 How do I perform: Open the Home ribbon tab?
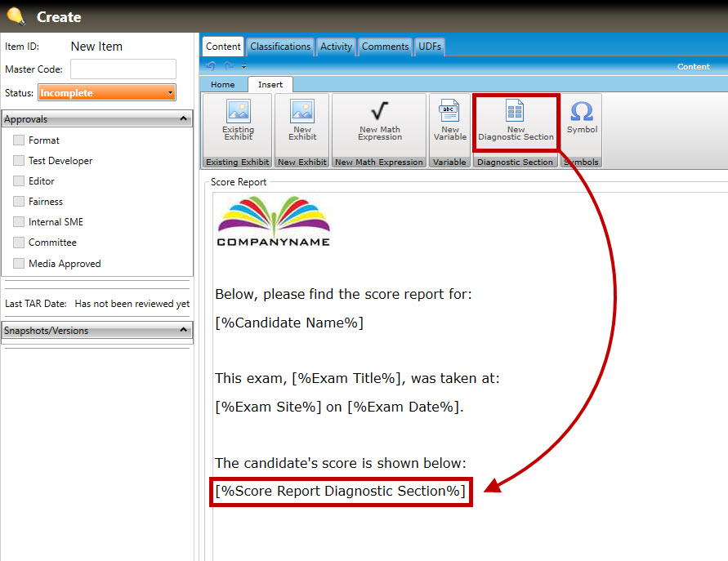click(223, 84)
